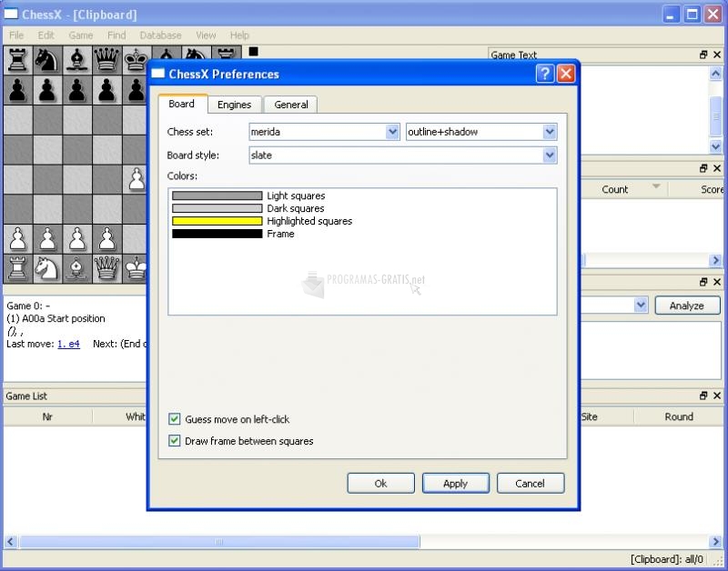This screenshot has width=728, height=571.
Task: Select the black pawn on d7
Action: coord(106,90)
